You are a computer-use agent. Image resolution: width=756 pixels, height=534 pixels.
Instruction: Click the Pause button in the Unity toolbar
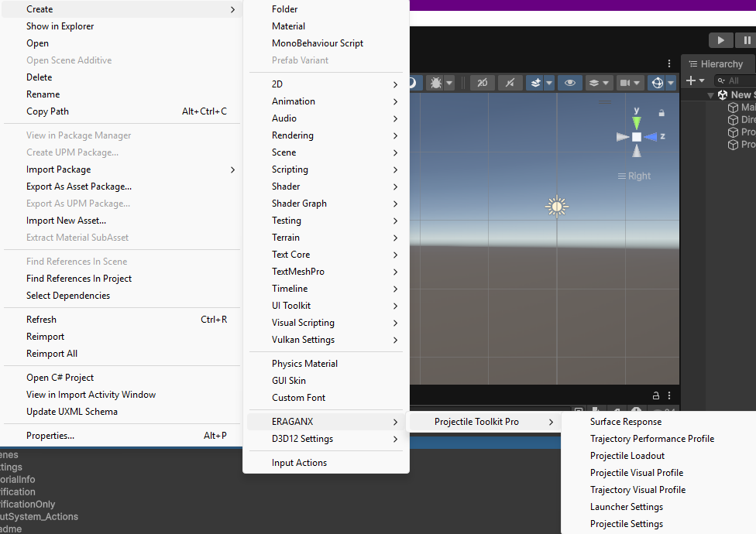click(747, 40)
